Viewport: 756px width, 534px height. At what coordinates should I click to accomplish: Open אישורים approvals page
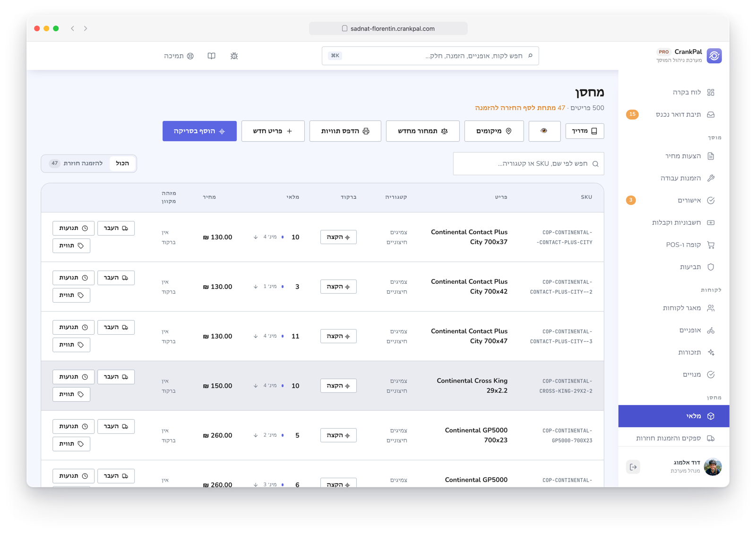pyautogui.click(x=674, y=200)
